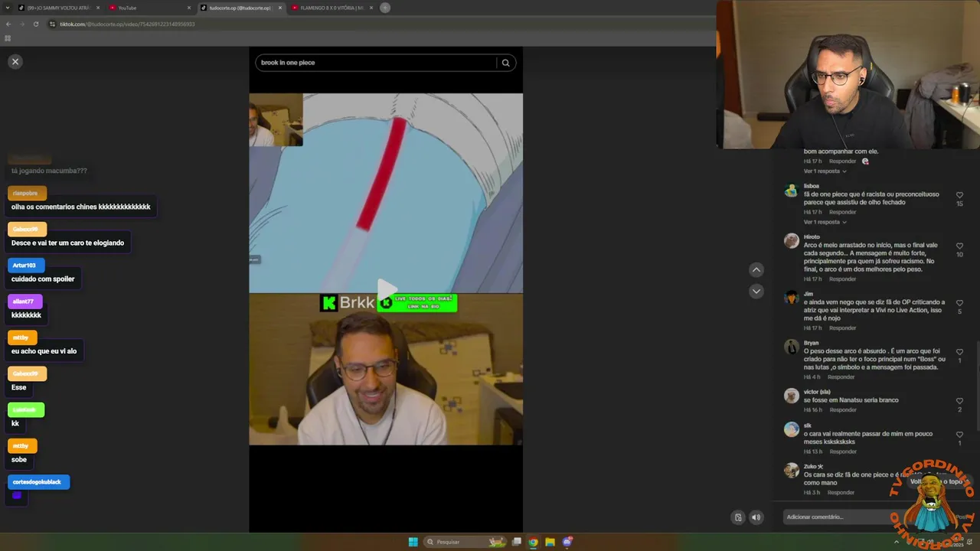
Task: Go forward in browser history
Action: pyautogui.click(x=21, y=24)
